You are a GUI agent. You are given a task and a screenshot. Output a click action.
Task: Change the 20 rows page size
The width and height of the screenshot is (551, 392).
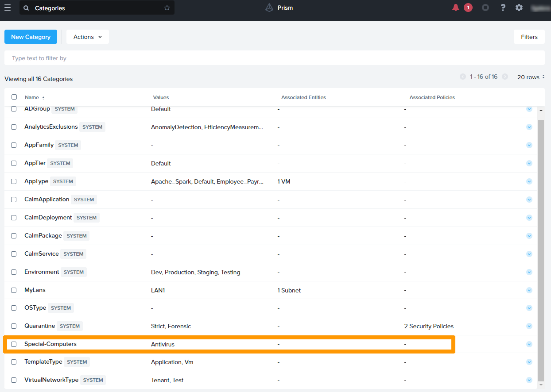(531, 77)
